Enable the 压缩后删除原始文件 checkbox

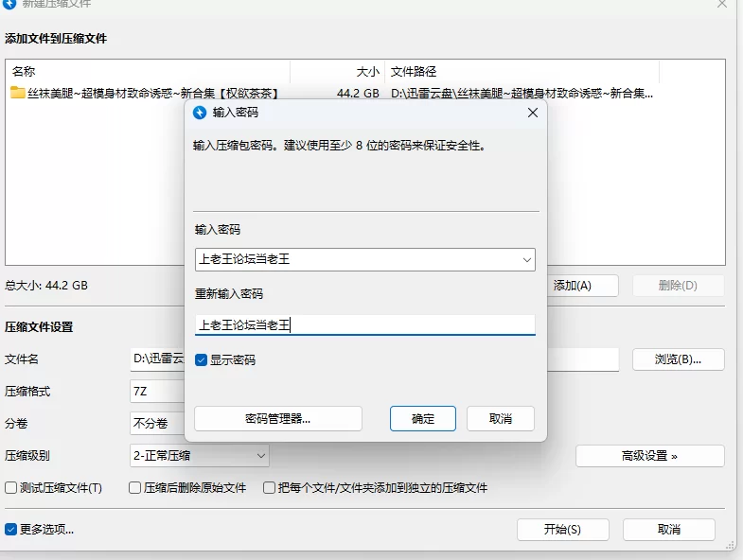pos(134,488)
